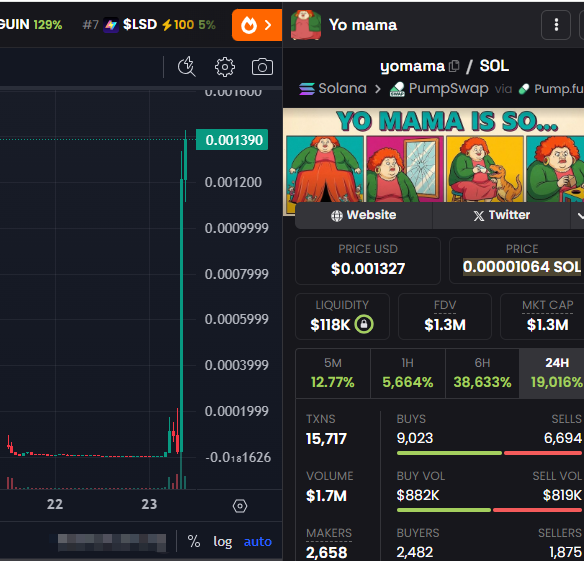
Task: Click the TXNS 15,717 value
Action: [x=326, y=439]
